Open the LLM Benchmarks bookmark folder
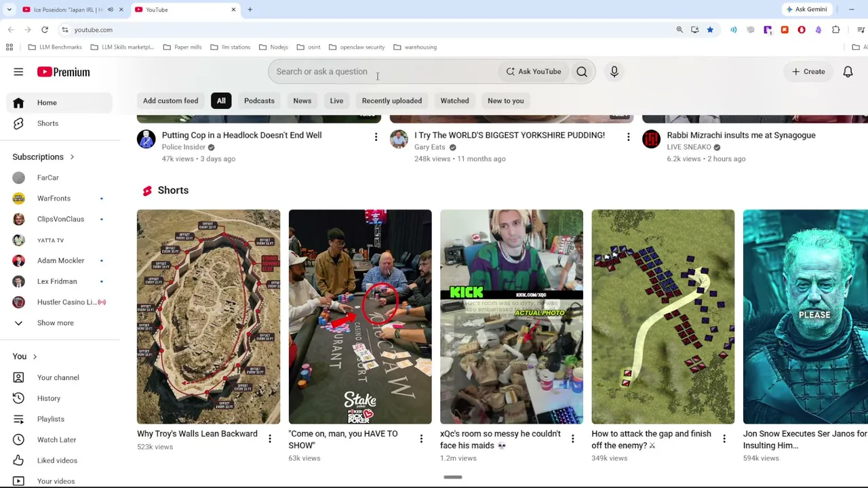This screenshot has width=868, height=488. coord(55,47)
